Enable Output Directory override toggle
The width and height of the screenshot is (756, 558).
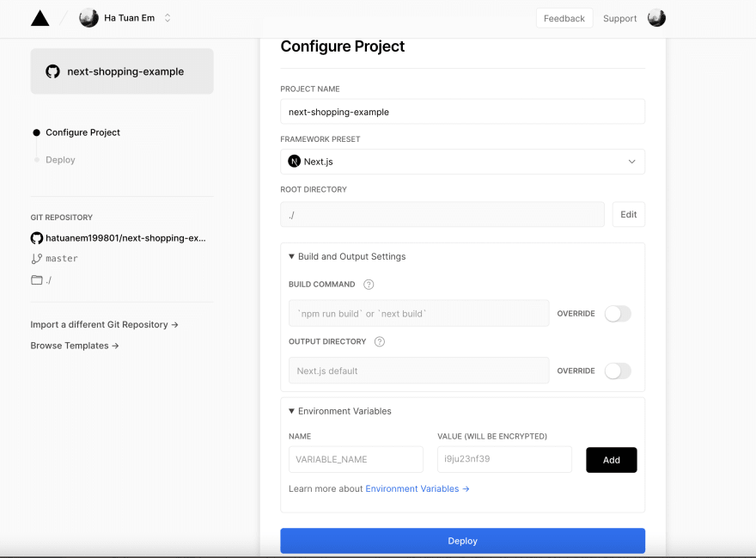(618, 371)
